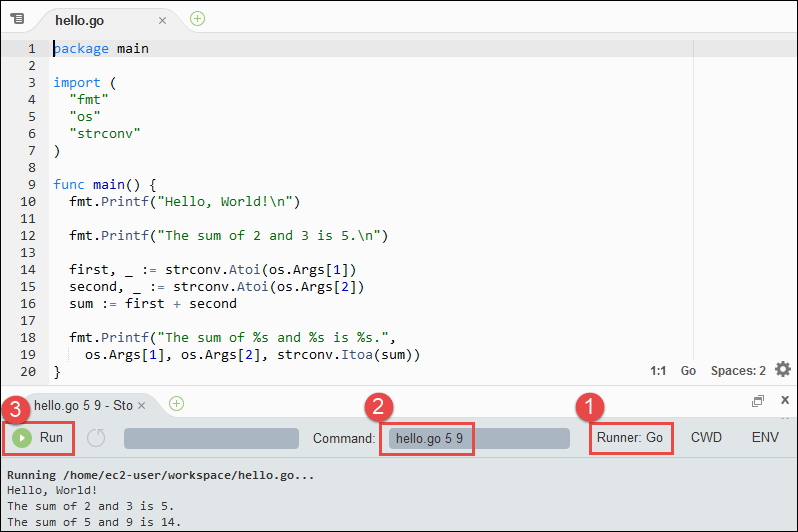Click the 1:1 cursor position indicator

(x=658, y=370)
